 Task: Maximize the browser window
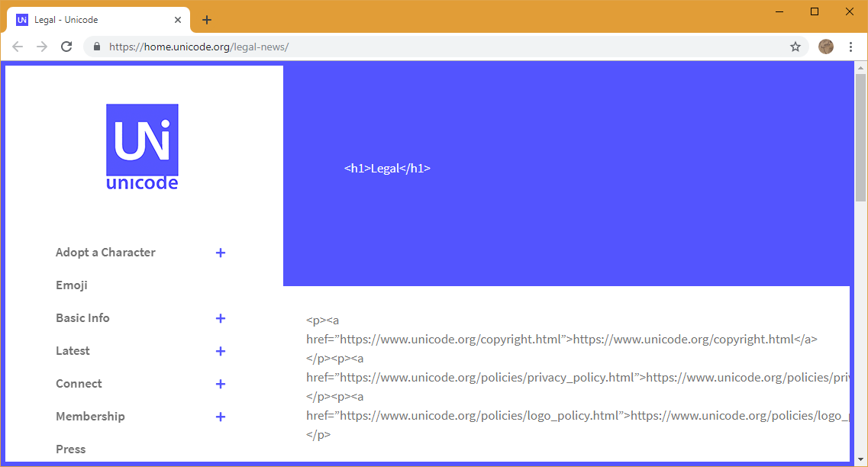pos(815,11)
